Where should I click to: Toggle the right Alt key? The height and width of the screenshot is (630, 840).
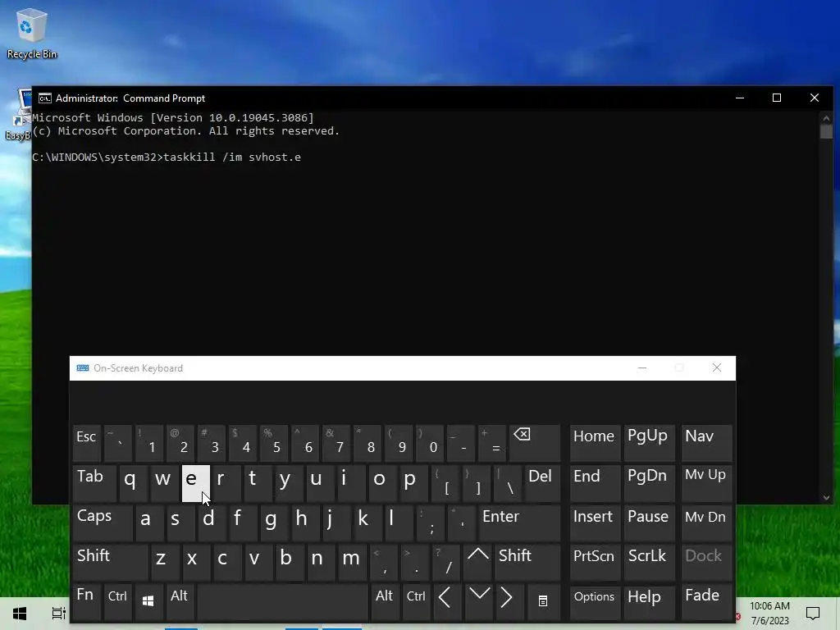point(384,601)
